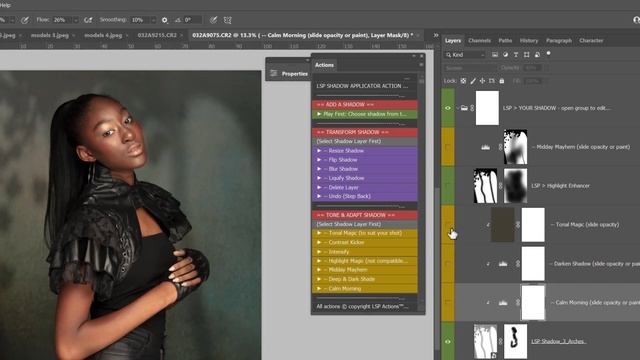Click folder icon of YOUR SHADOW group
Screen dimensions: 640x360
[x=464, y=108]
